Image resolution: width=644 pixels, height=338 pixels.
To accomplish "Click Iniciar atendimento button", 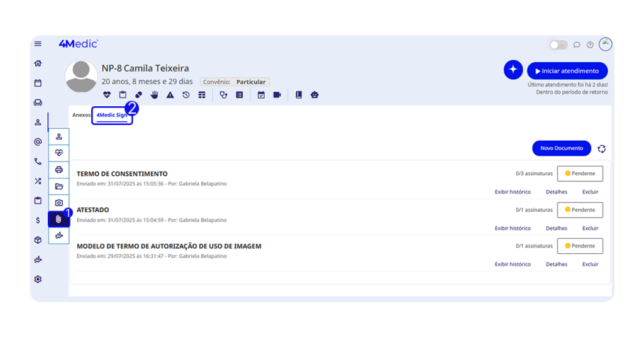I will coord(567,71).
